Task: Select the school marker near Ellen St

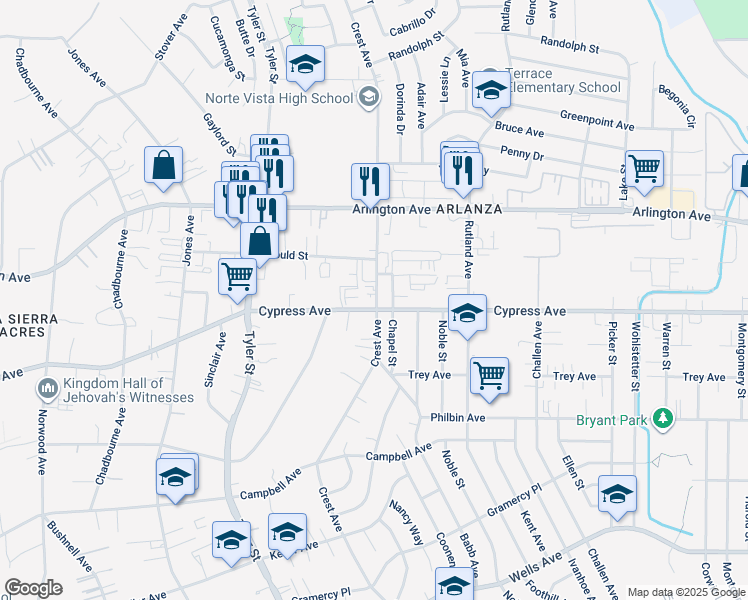Action: [617, 494]
